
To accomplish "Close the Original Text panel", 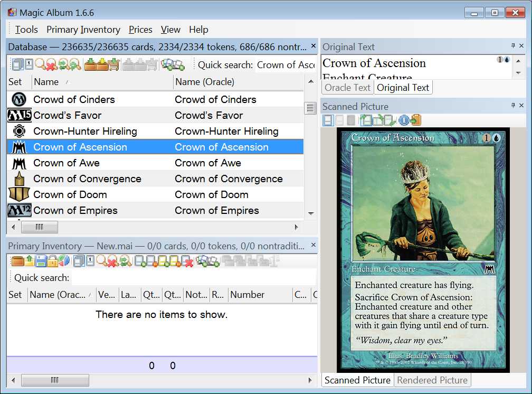I will [521, 45].
